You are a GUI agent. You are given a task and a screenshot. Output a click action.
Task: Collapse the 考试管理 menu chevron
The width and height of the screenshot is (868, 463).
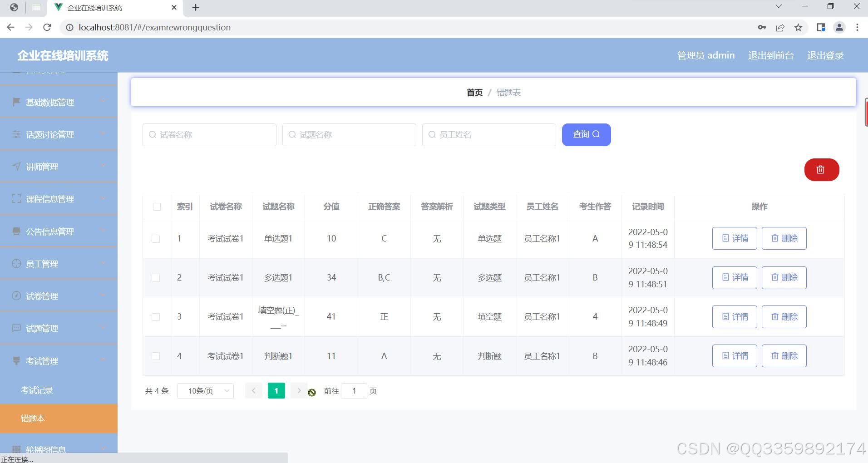pos(103,360)
